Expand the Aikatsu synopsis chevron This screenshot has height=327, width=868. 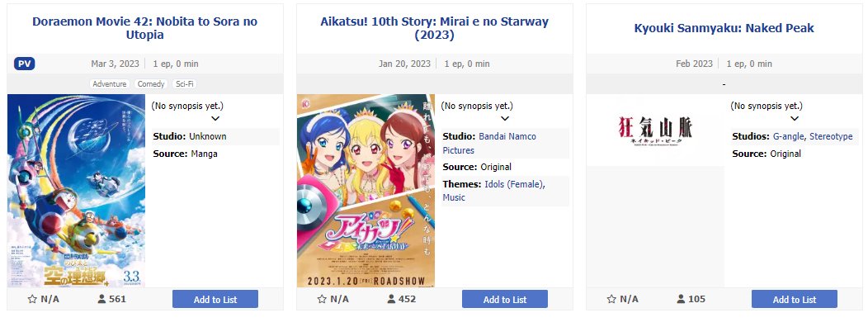505,118
